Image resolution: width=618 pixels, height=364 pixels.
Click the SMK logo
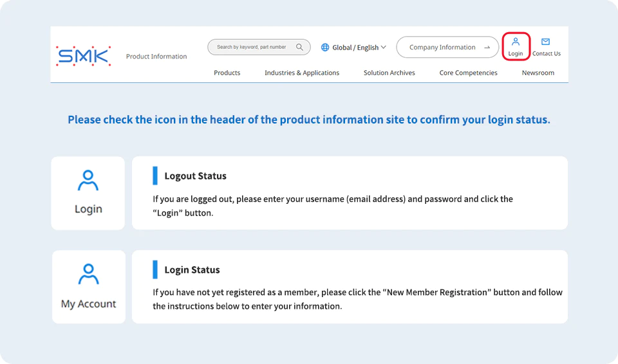point(83,56)
